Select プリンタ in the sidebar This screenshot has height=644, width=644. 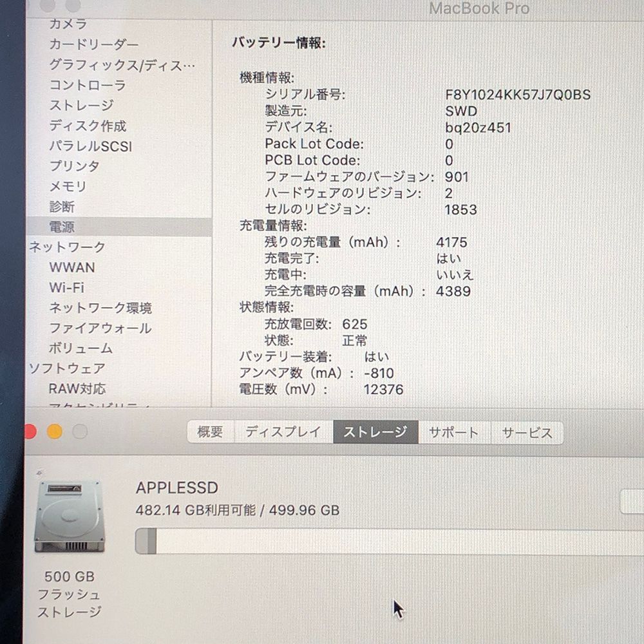pyautogui.click(x=74, y=166)
